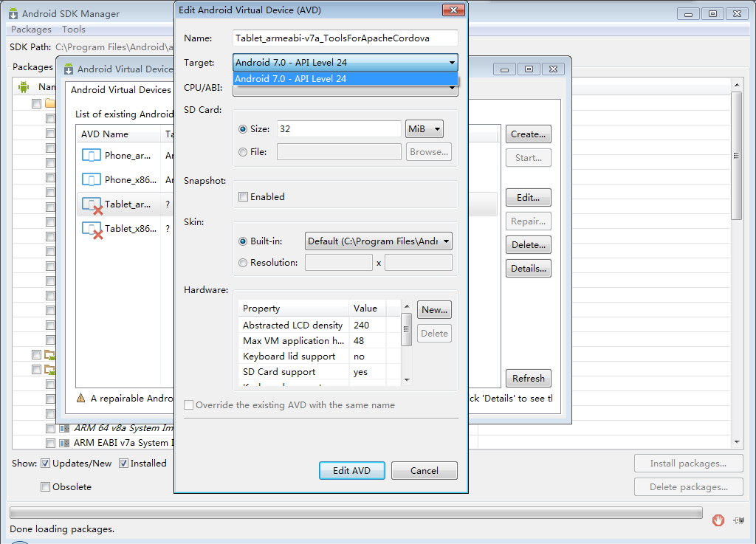Select the SD Card Size radio button
The width and height of the screenshot is (756, 544).
point(243,129)
